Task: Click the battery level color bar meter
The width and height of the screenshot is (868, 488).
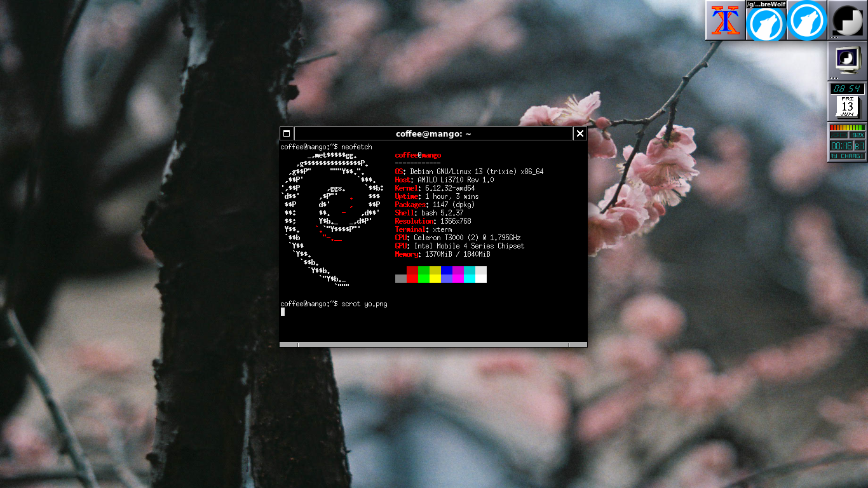Action: click(x=848, y=128)
